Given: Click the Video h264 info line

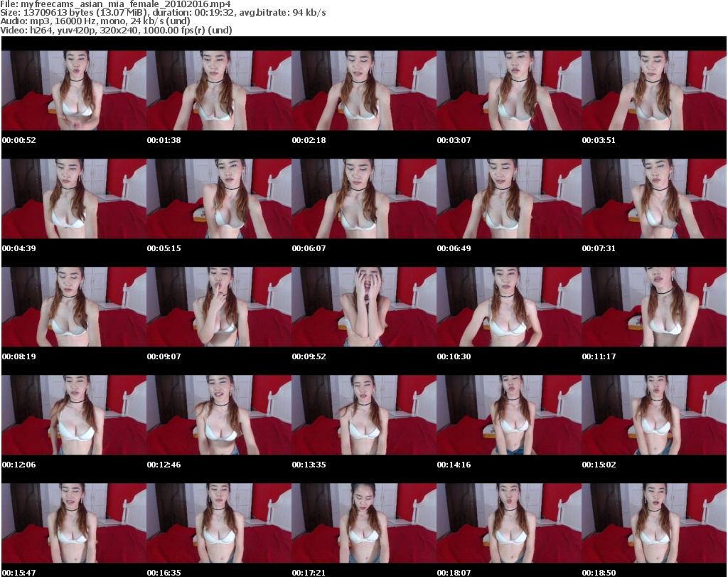Looking at the screenshot, I should pos(116,30).
